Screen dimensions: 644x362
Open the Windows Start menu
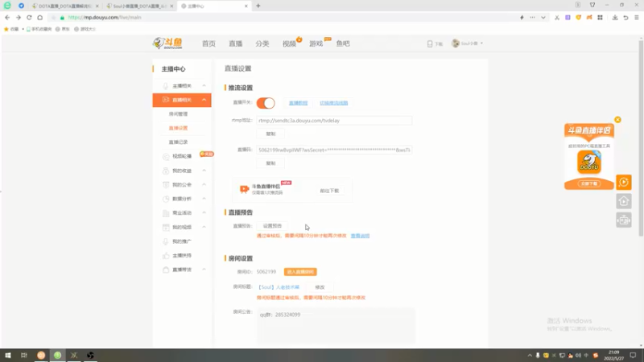[8, 356]
